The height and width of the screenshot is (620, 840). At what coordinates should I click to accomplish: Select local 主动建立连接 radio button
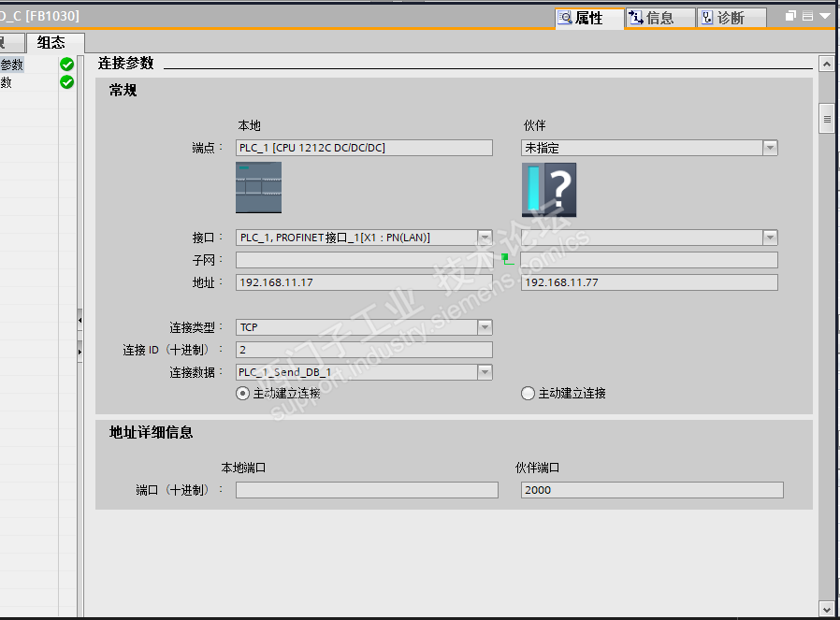242,394
